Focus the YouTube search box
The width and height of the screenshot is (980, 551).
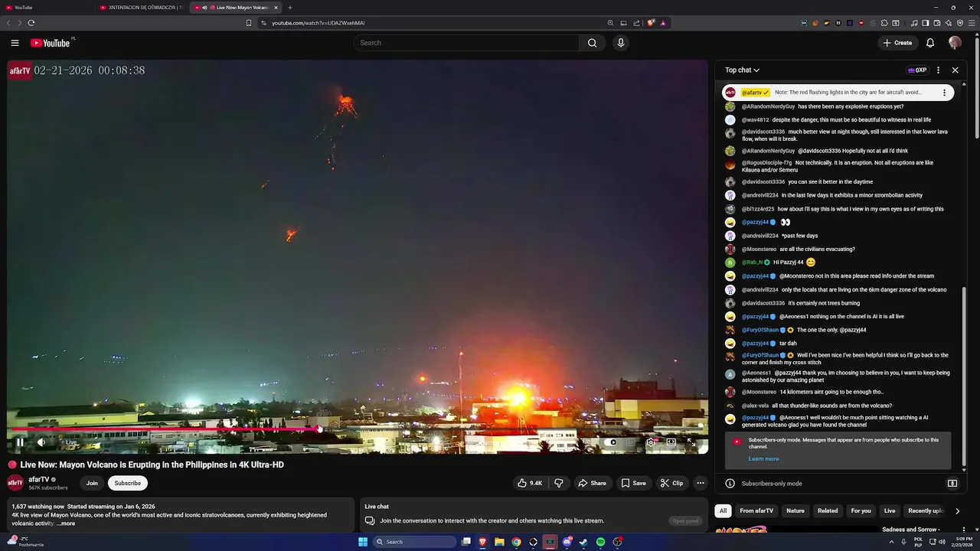click(x=466, y=43)
